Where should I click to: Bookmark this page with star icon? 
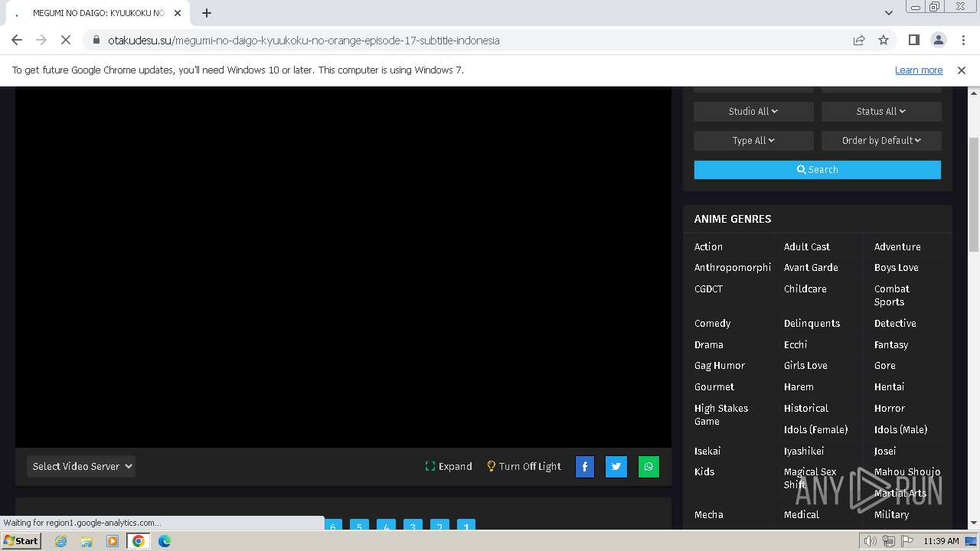[x=884, y=40]
